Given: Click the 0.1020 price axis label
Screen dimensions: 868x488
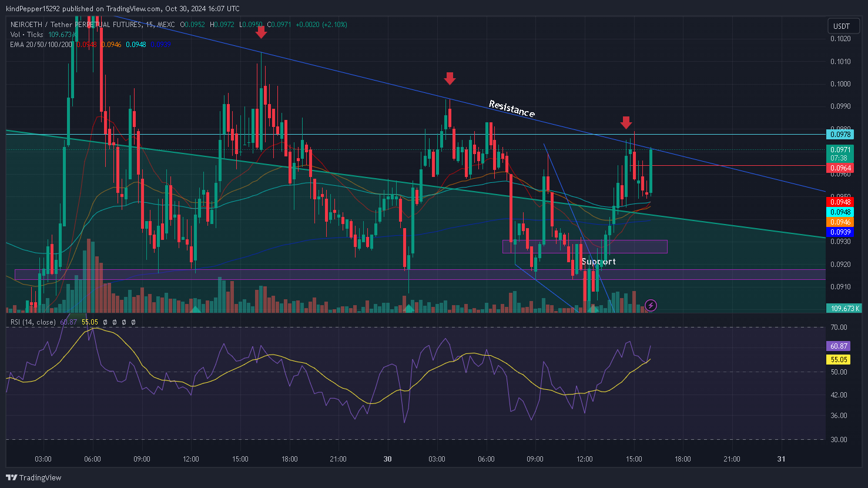Looking at the screenshot, I should [840, 39].
